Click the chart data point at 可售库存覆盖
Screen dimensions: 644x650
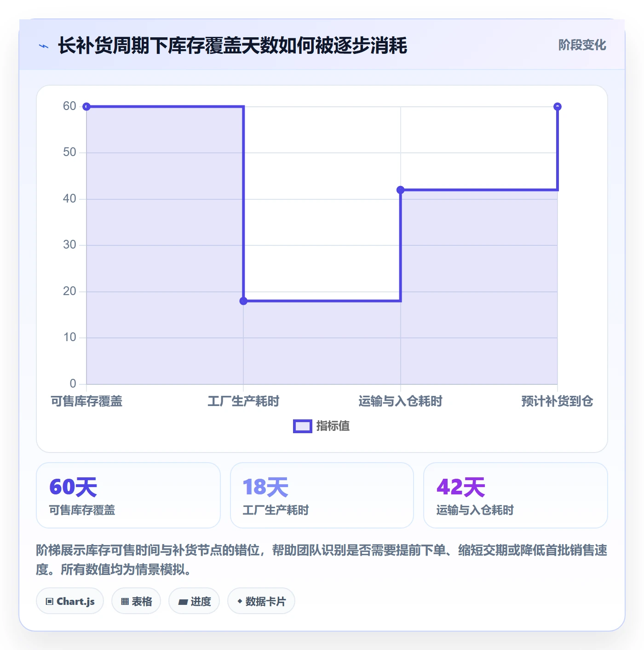(x=86, y=107)
